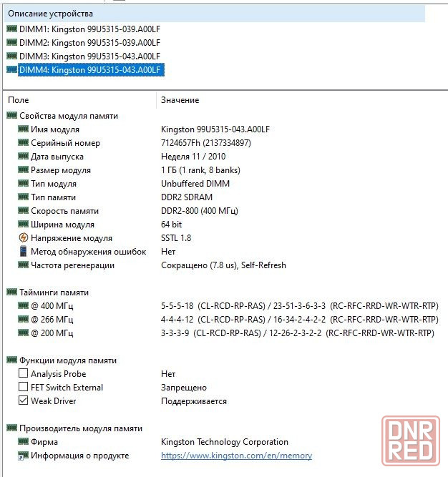448x477 pixels.
Task: Click the icon next to Свойства модуля памяти
Action: [x=11, y=115]
